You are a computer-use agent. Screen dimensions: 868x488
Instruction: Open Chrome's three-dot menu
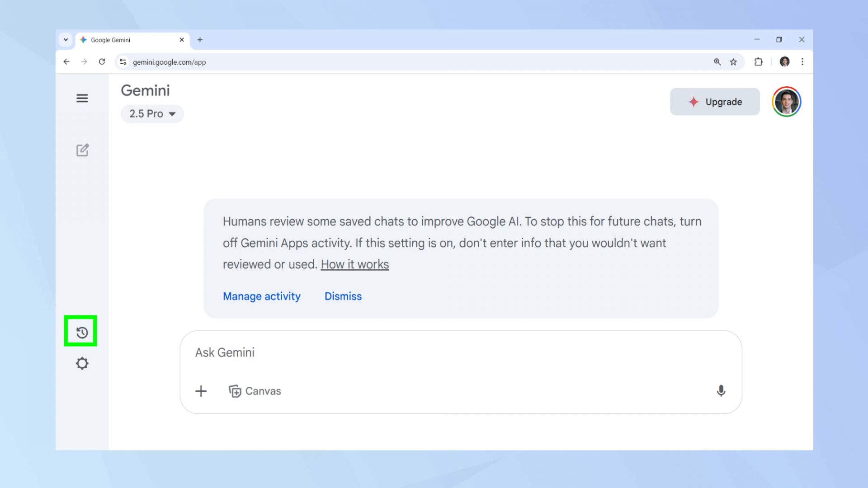(802, 62)
